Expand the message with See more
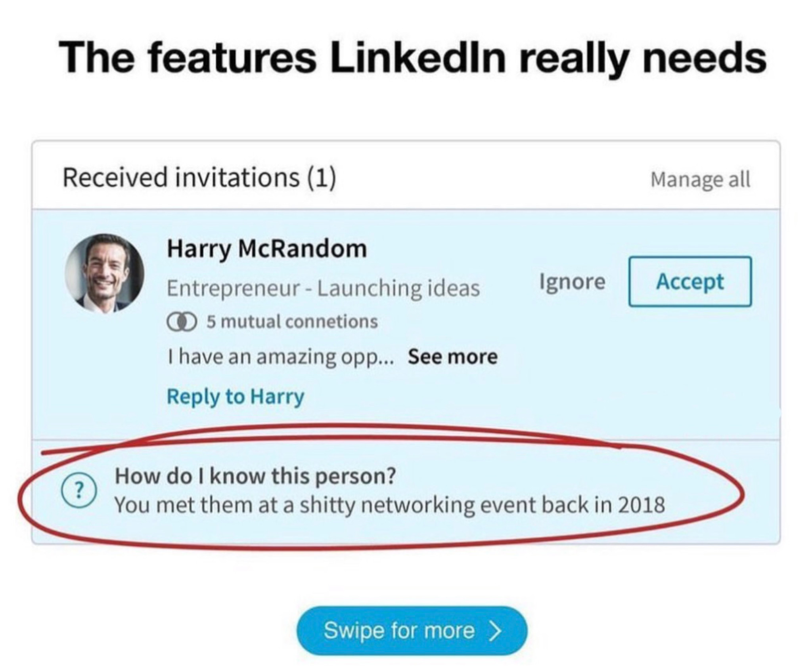 click(453, 356)
